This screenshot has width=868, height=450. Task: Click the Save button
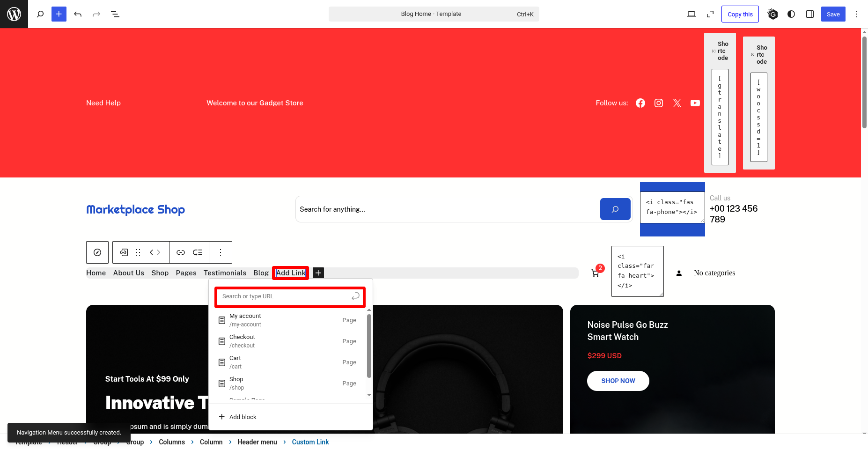point(833,14)
